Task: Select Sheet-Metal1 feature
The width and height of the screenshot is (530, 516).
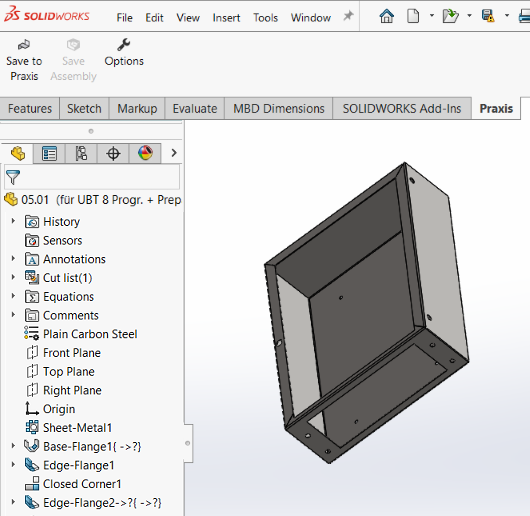Action: (69, 428)
